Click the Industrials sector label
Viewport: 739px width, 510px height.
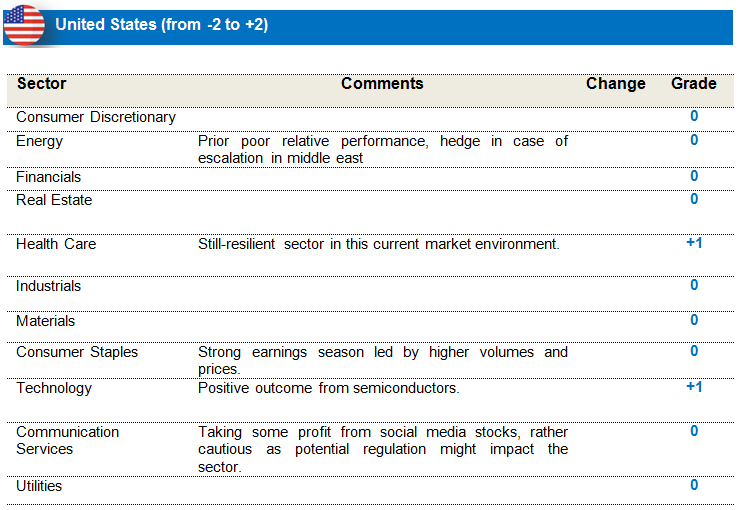tap(49, 286)
